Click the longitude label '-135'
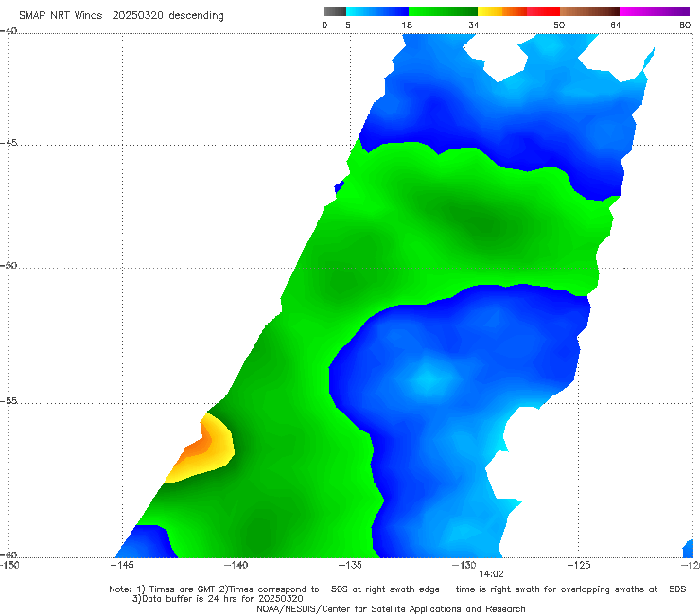This screenshot has height=615, width=700. (350, 565)
